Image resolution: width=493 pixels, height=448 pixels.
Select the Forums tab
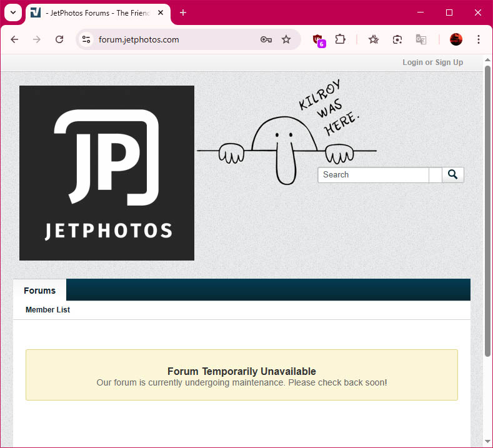click(x=39, y=291)
